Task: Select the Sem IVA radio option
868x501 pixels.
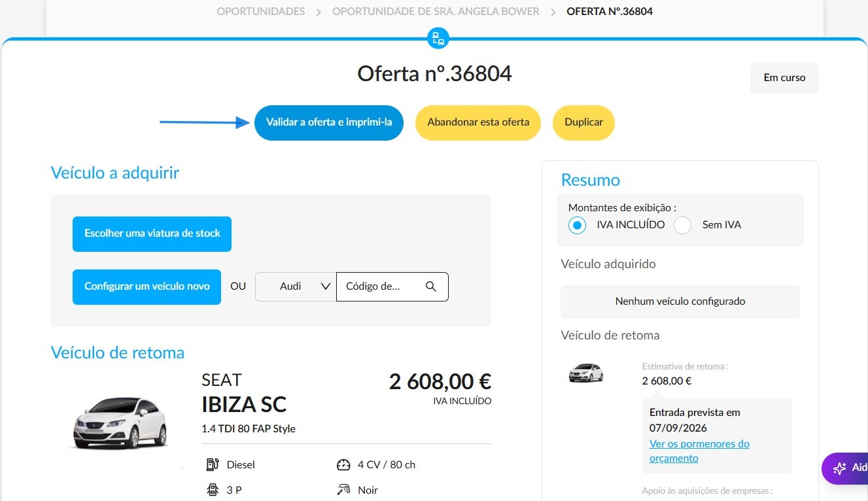Action: [682, 226]
